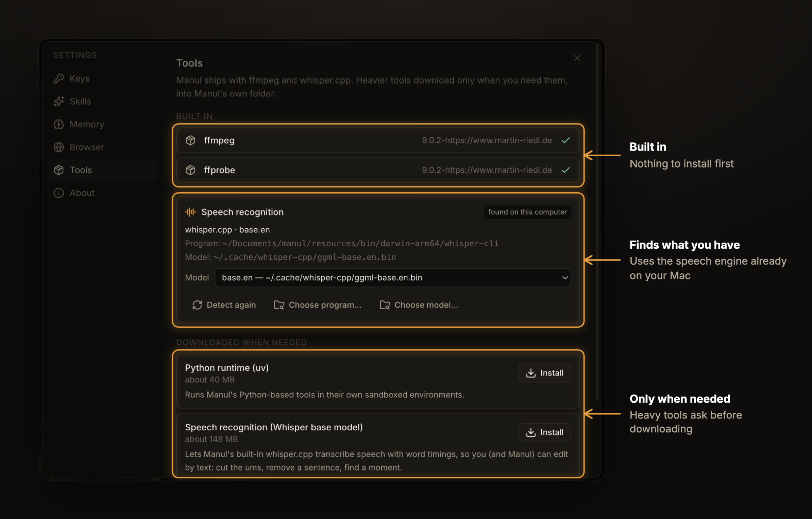Click the 'about 40 MB' size text

coord(210,380)
